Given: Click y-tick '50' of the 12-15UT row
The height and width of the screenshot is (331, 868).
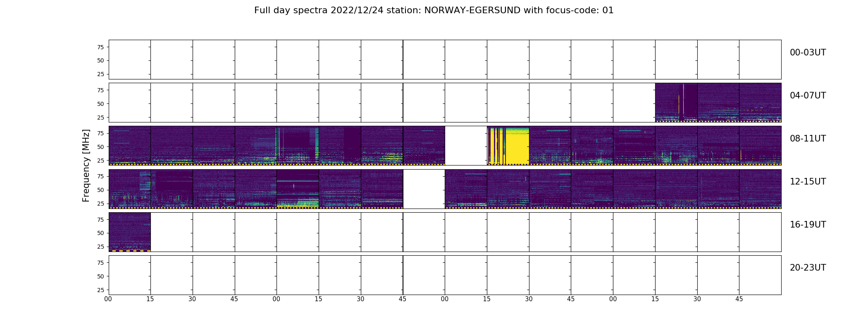Looking at the screenshot, I should click(x=100, y=190).
